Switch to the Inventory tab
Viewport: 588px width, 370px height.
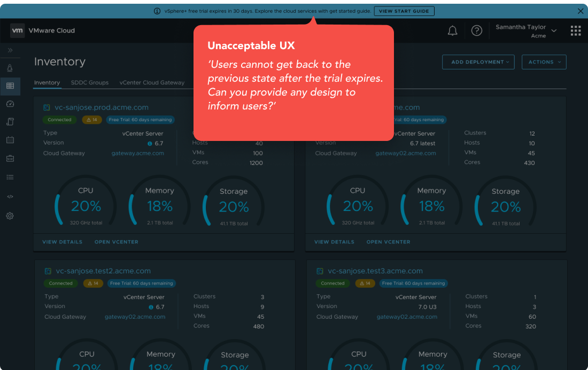pos(47,83)
